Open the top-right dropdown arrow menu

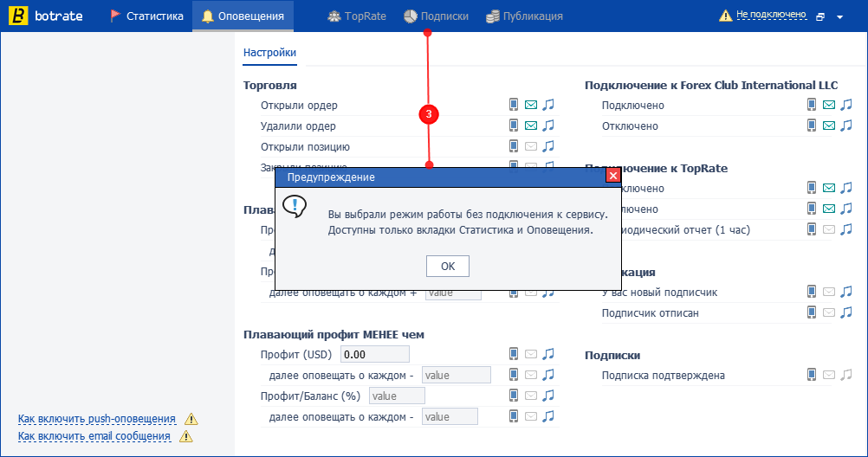tap(839, 17)
